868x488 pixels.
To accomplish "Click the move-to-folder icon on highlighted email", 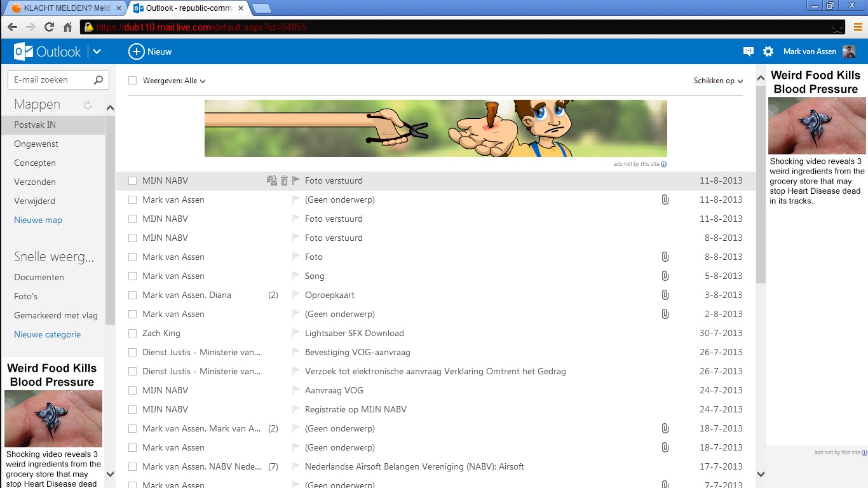I will click(272, 180).
